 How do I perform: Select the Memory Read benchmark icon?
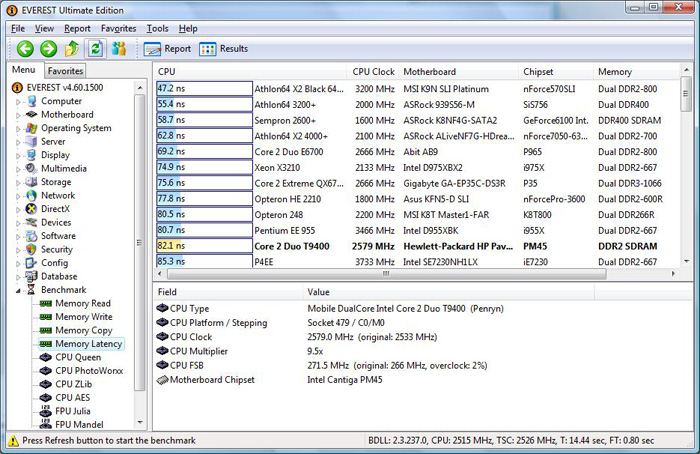click(46, 304)
